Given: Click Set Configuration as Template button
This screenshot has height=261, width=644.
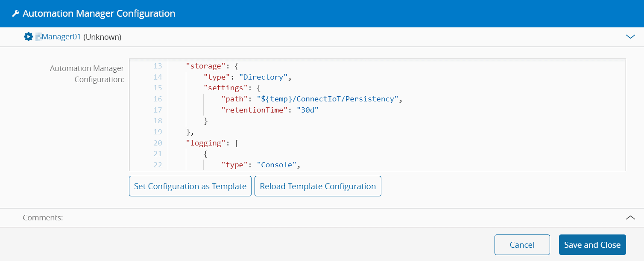Looking at the screenshot, I should pos(190,186).
